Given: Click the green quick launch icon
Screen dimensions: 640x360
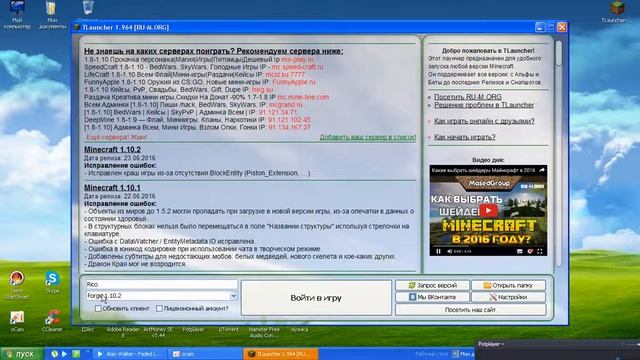Looking at the screenshot, I should 76,354.
